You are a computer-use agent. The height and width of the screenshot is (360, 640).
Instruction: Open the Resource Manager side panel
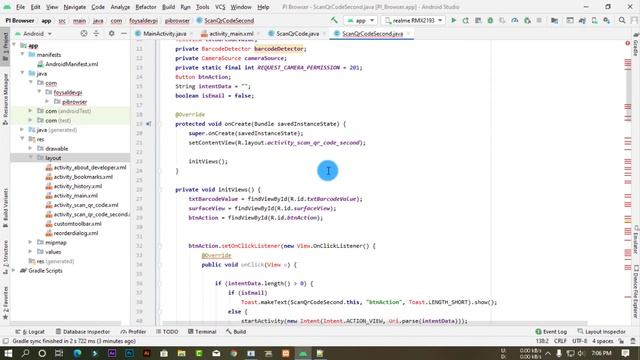coord(5,99)
